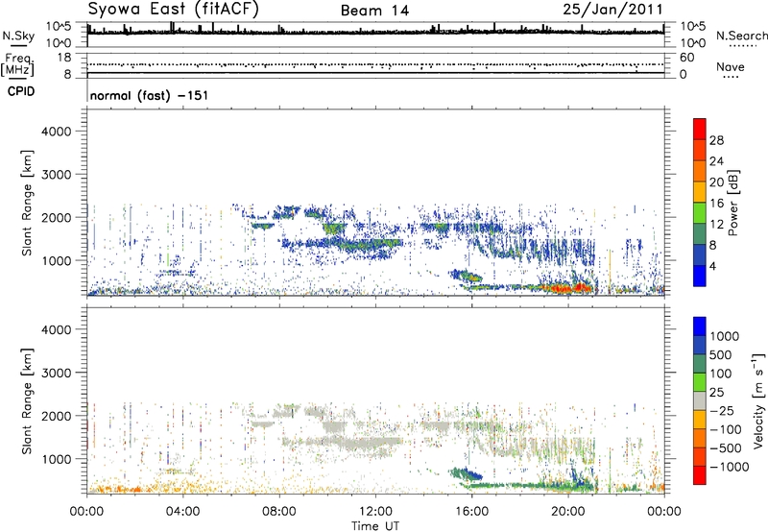The width and height of the screenshot is (768, 532).
Task: Select the 'N.Search' legend label
Action: 741,36
